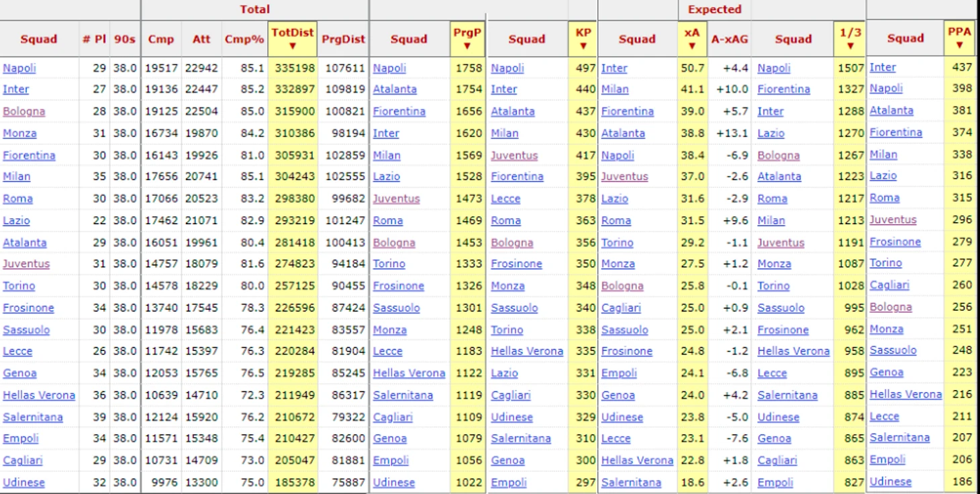
Task: Open Juventus link in row with 274823
Action: (26, 264)
